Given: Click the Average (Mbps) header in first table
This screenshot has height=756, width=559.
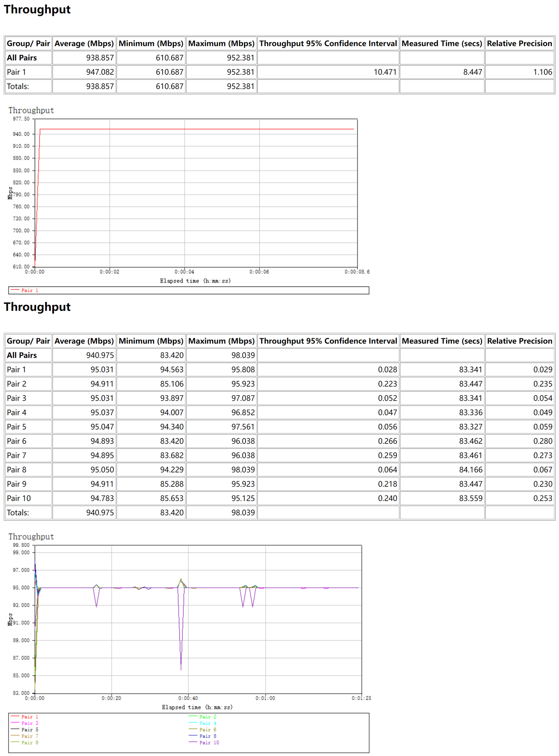Looking at the screenshot, I should pyautogui.click(x=84, y=44).
